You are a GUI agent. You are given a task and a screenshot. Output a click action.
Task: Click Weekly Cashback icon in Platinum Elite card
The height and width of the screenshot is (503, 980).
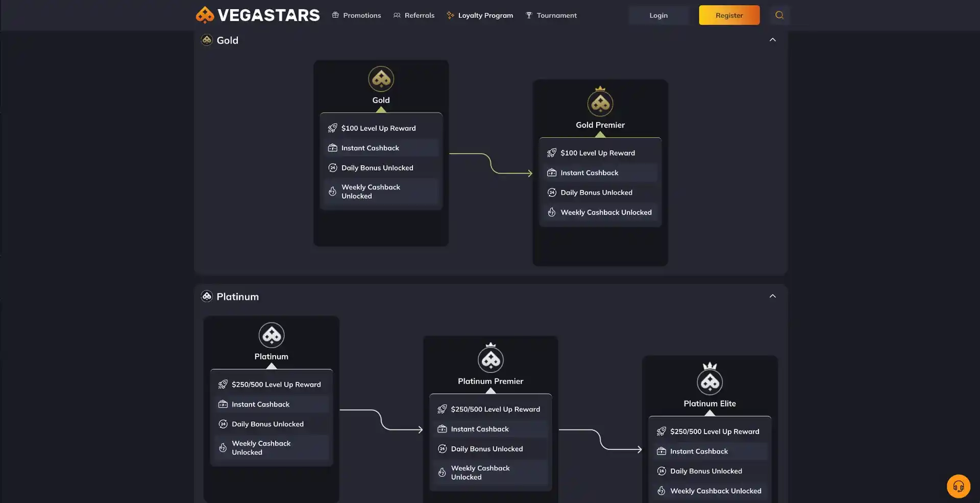click(661, 491)
